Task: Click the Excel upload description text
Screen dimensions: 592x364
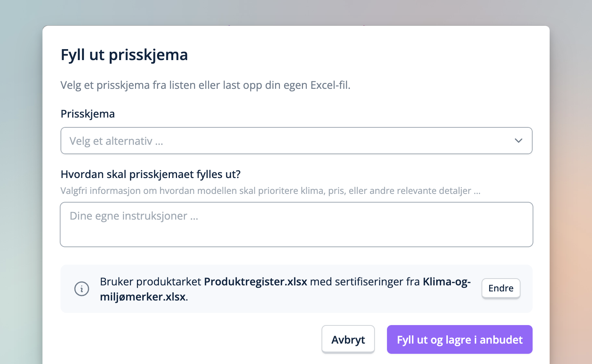Action: (x=205, y=85)
